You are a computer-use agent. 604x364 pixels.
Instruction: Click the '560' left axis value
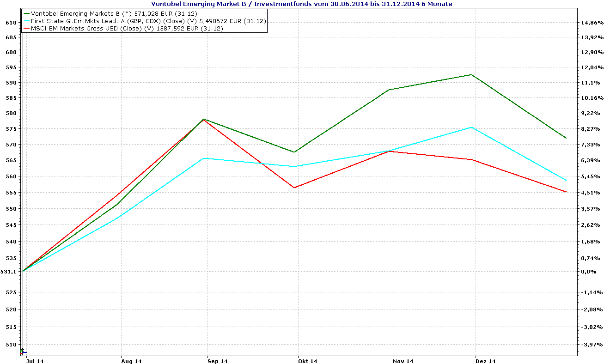[x=12, y=176]
